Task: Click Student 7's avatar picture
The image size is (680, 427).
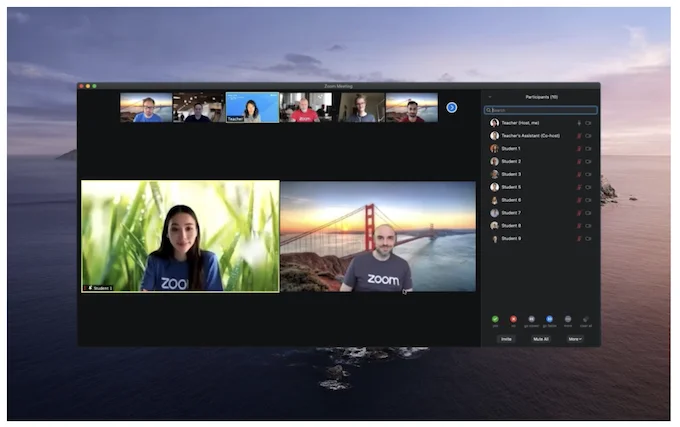Action: tap(494, 213)
